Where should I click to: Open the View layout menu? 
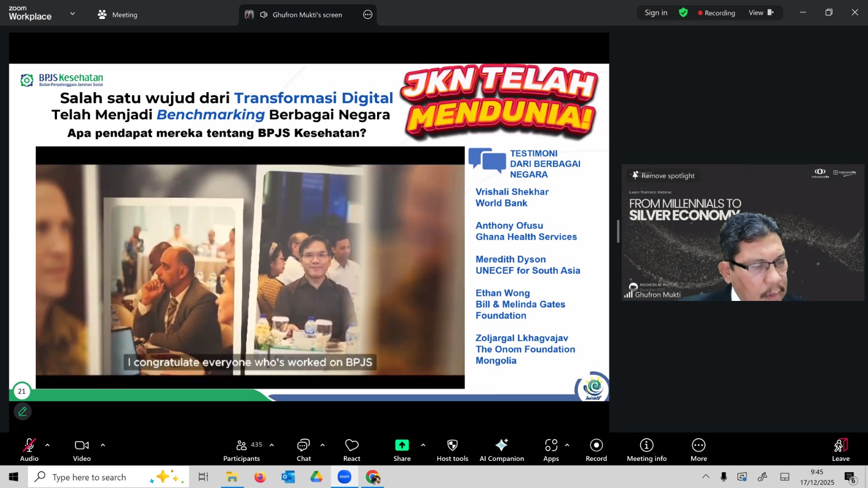761,12
